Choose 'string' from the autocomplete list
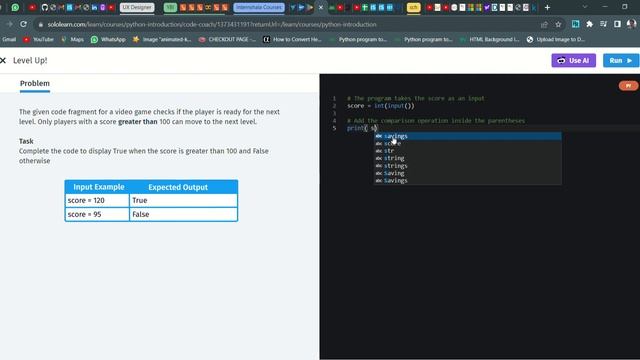This screenshot has height=360, width=640. click(x=467, y=158)
